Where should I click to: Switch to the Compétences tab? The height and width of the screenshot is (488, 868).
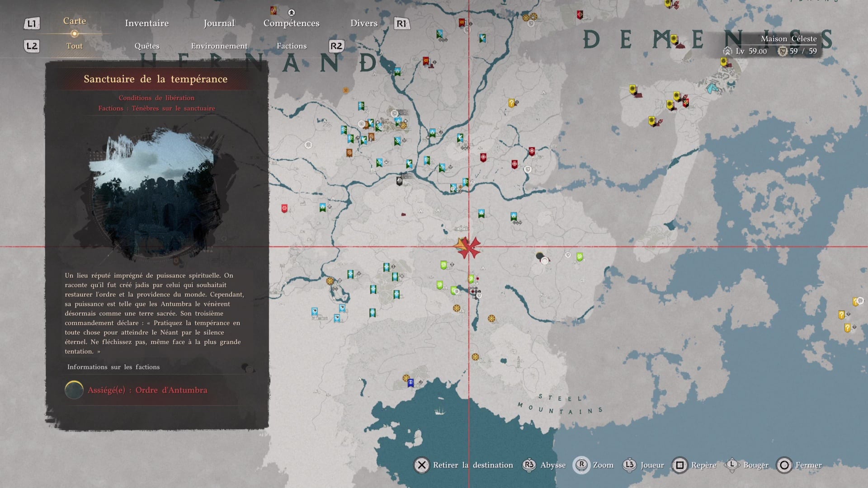coord(291,23)
